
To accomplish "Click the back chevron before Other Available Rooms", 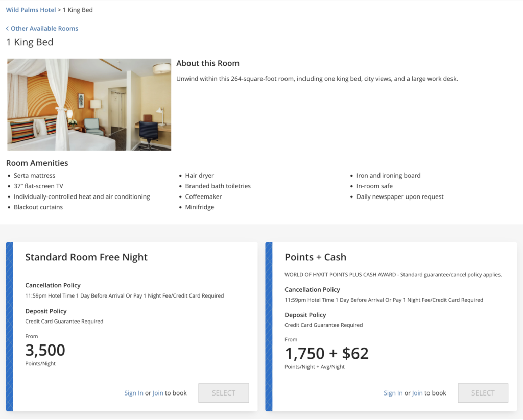I will pyautogui.click(x=7, y=28).
